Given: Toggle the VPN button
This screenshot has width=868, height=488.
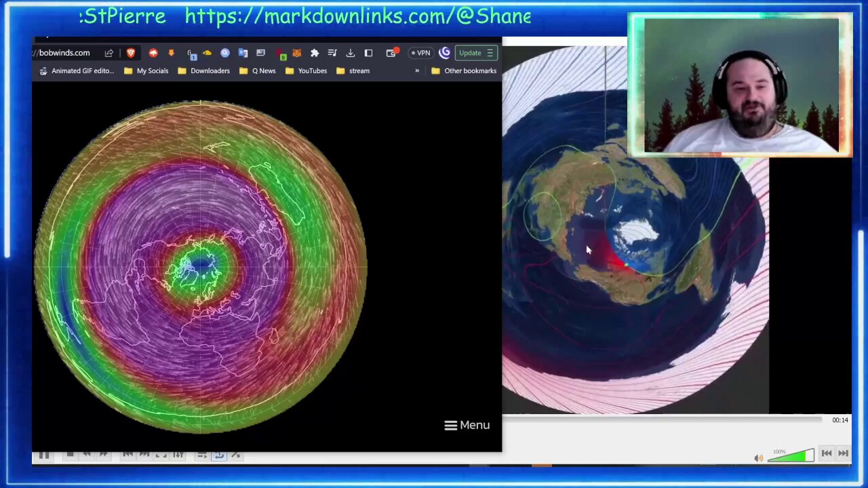Looking at the screenshot, I should pyautogui.click(x=420, y=53).
